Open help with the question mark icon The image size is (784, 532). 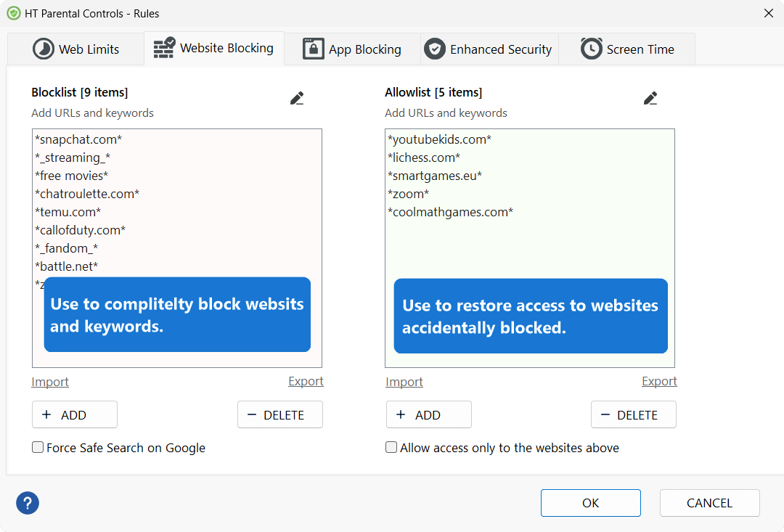pos(28,503)
